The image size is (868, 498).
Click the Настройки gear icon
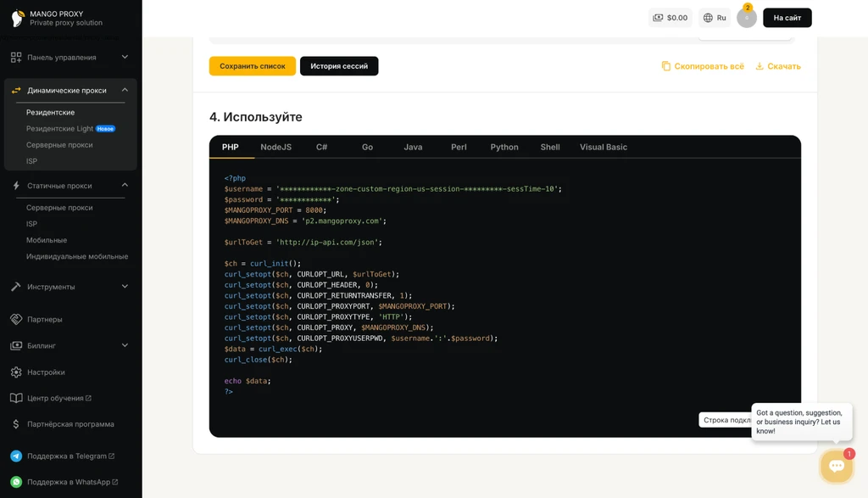(16, 372)
